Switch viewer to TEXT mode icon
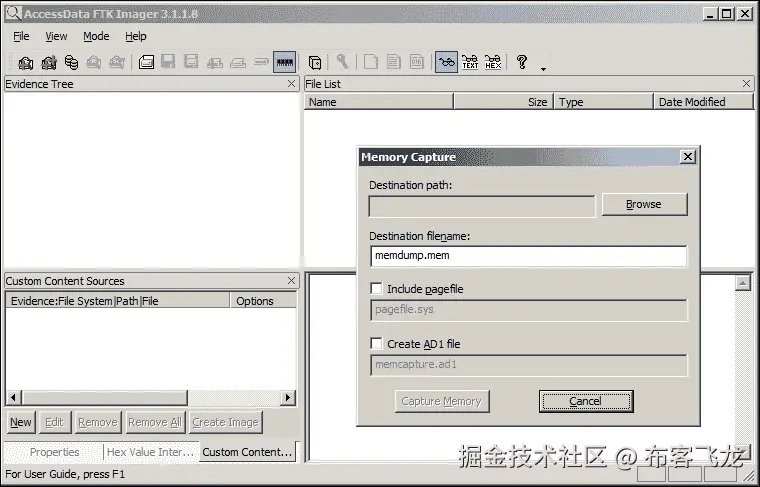Viewport: 760px width, 487px height. coord(470,62)
